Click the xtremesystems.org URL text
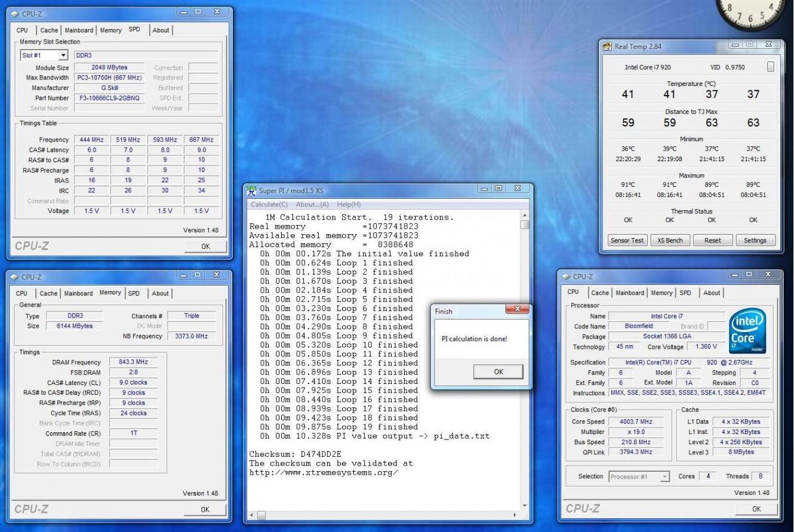Image resolution: width=794 pixels, height=532 pixels. coord(324,472)
